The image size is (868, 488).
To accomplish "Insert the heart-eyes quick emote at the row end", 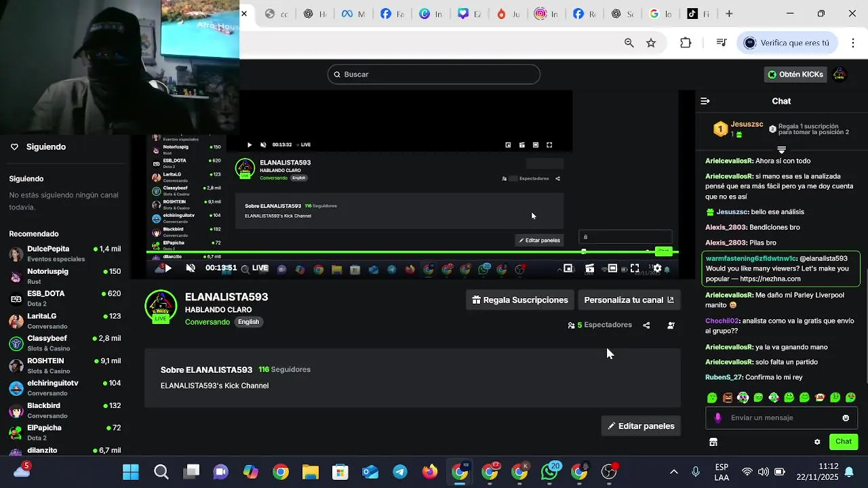I will pos(850,398).
